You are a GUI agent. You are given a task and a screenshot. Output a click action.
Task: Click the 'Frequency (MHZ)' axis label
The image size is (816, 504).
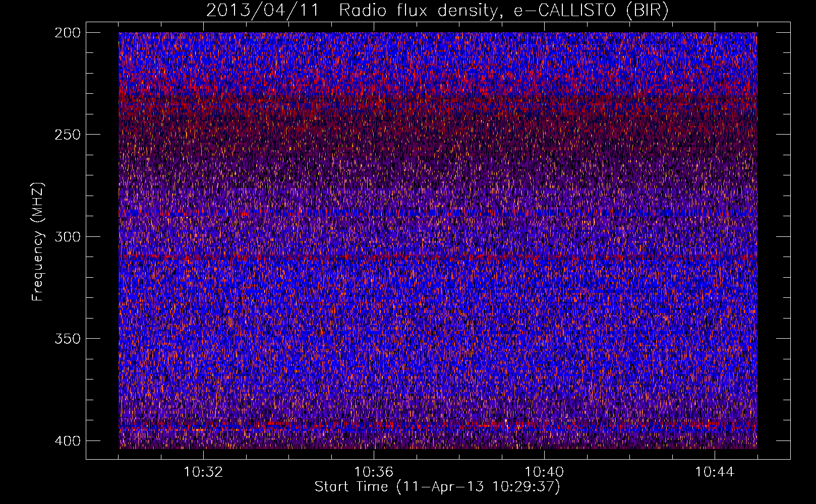tap(38, 242)
